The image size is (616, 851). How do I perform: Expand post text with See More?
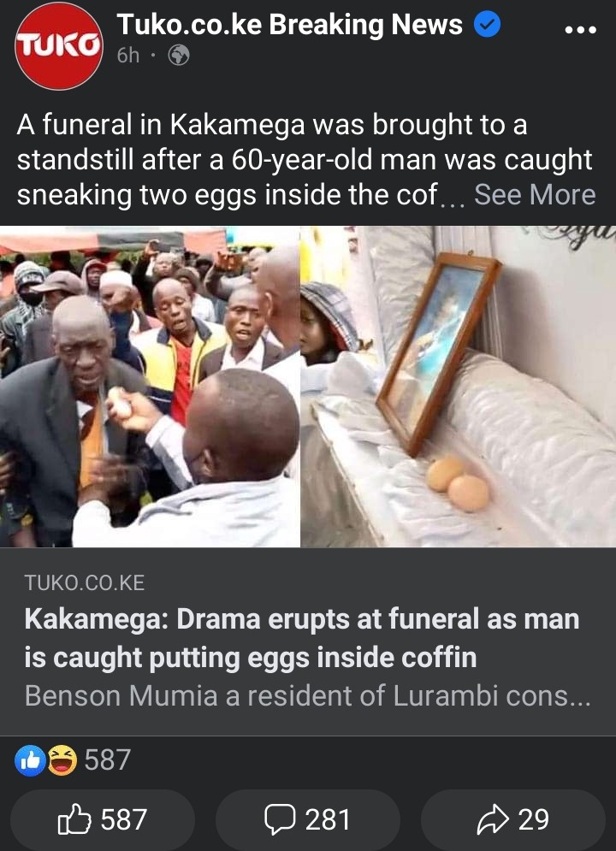click(535, 194)
